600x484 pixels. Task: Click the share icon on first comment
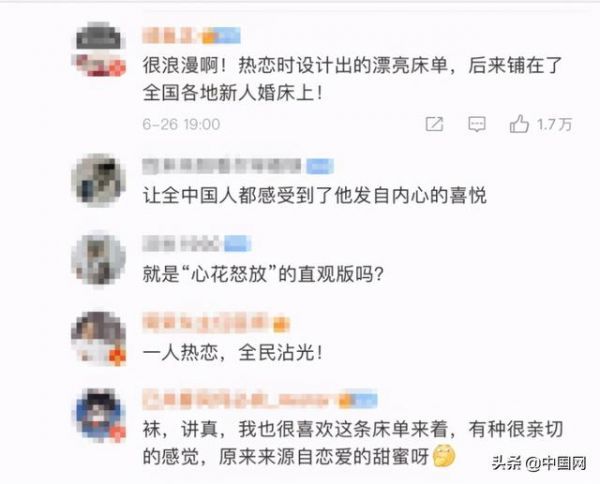click(434, 124)
